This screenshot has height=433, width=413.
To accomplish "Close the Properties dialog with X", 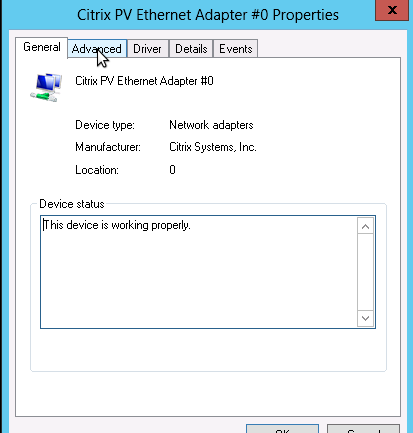I will coord(392,10).
